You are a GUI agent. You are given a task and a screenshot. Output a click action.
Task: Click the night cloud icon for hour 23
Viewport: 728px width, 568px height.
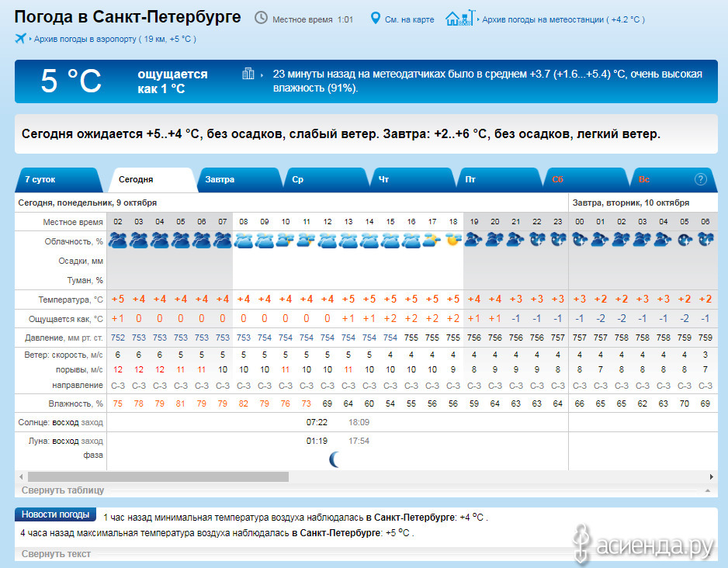pos(557,240)
